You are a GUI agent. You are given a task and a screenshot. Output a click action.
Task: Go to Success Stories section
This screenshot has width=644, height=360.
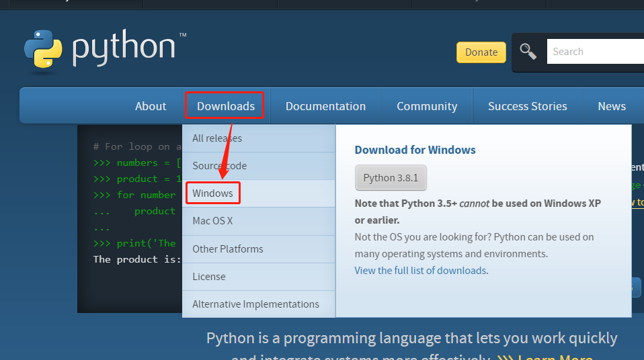527,106
